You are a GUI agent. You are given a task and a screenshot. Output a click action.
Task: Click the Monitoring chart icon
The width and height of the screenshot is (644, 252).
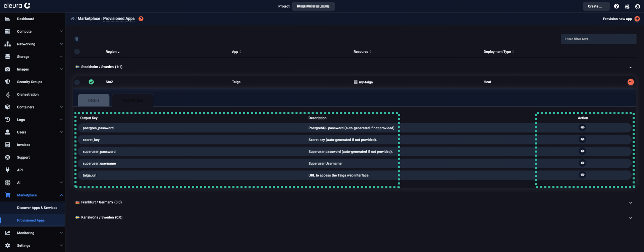click(7, 233)
